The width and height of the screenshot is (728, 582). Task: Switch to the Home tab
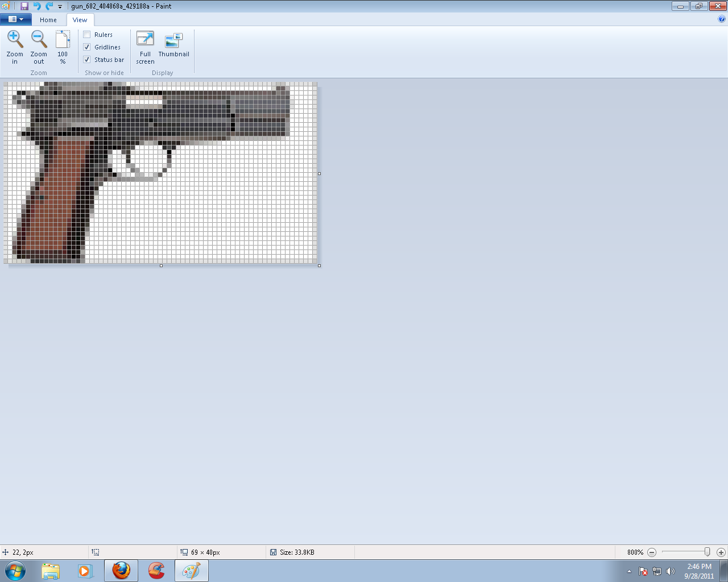(x=48, y=19)
